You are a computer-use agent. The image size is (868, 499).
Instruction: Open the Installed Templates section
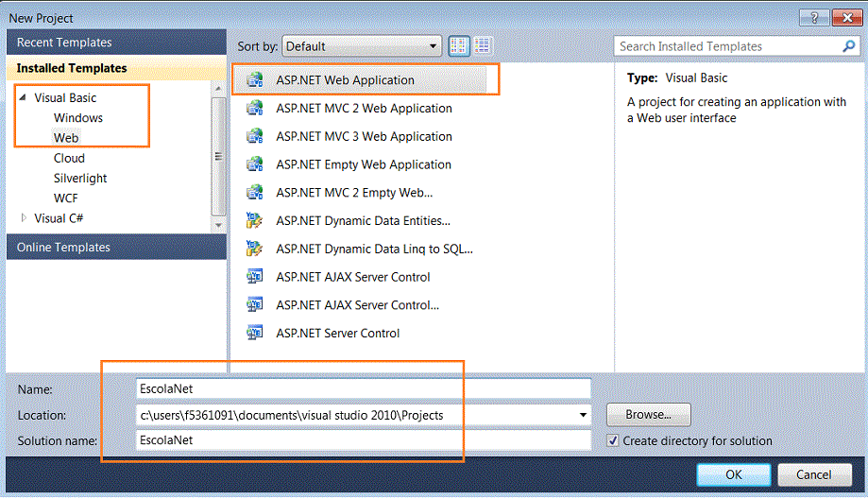pyautogui.click(x=116, y=68)
